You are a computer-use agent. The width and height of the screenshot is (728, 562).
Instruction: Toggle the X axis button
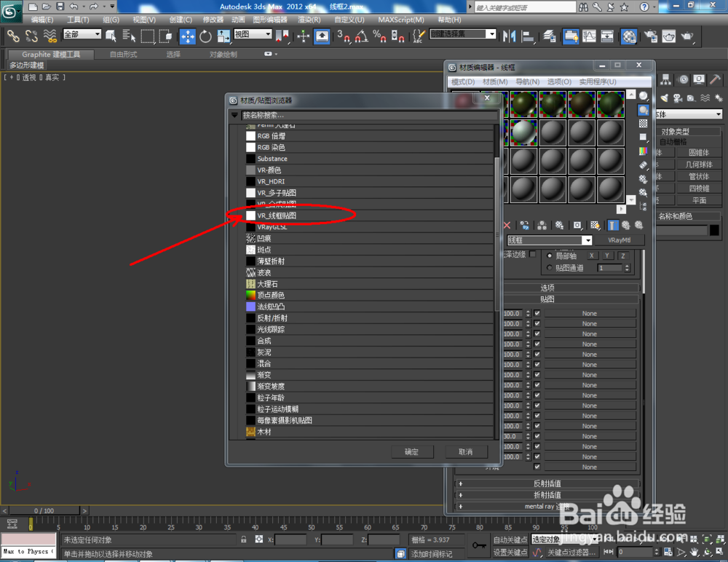[591, 256]
